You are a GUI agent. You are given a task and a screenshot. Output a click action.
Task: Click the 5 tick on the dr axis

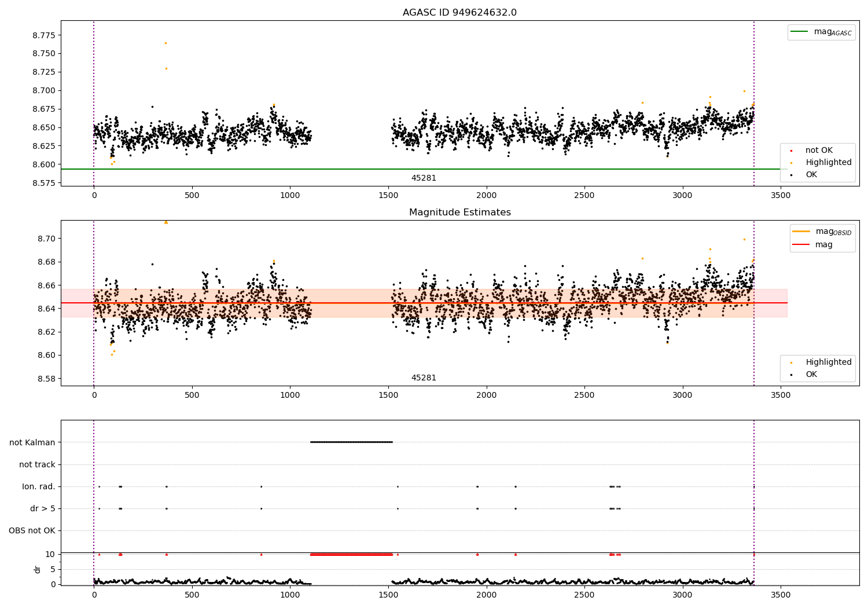coord(53,570)
